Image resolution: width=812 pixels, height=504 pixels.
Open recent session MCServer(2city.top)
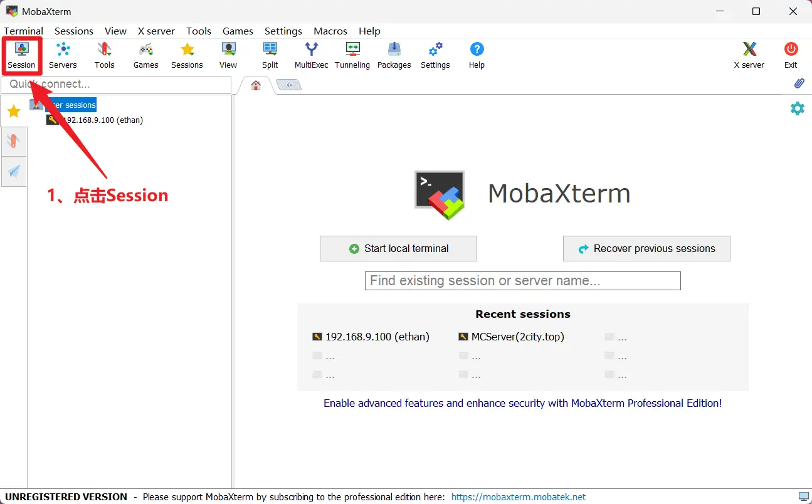coord(511,337)
